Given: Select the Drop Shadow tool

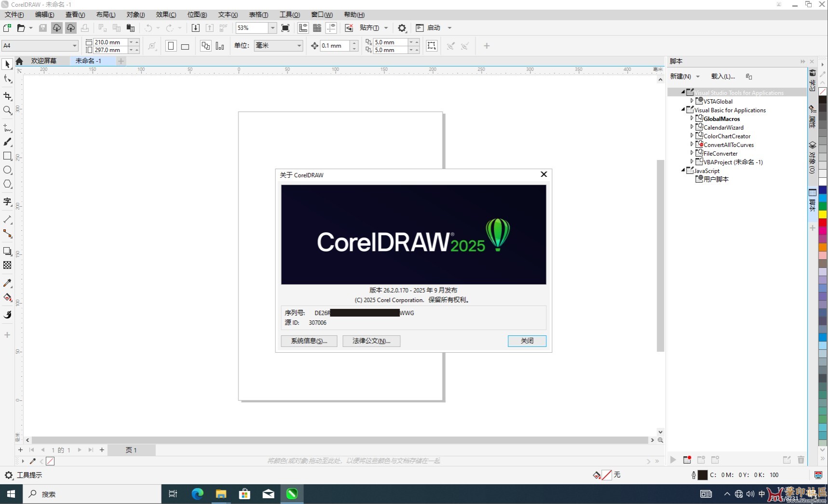Looking at the screenshot, I should [x=7, y=251].
